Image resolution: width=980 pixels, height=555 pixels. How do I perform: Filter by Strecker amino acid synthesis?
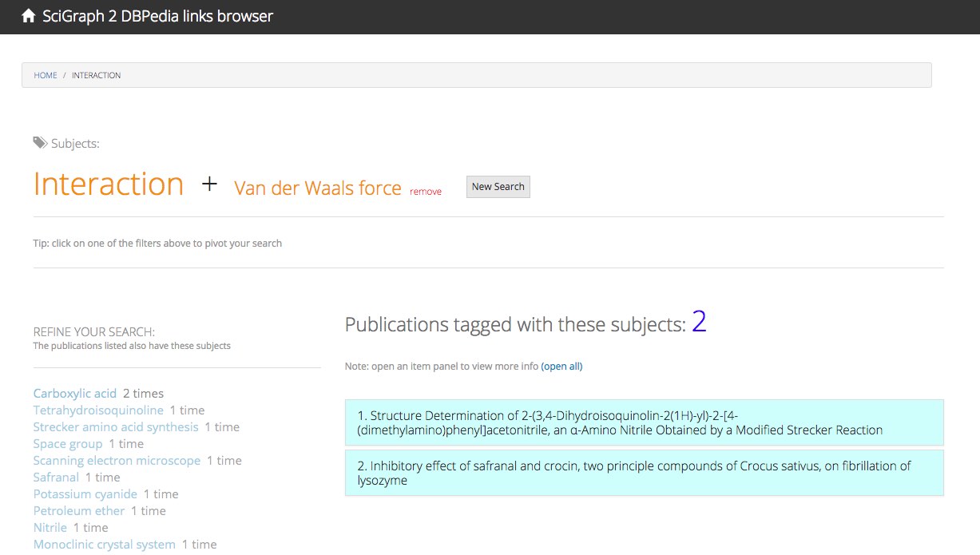click(x=116, y=426)
